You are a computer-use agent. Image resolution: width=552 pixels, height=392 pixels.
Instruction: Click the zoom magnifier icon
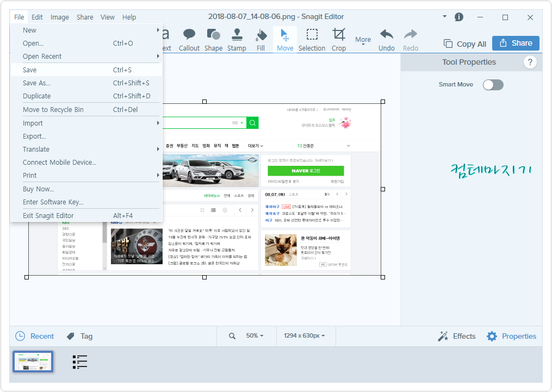click(x=232, y=336)
